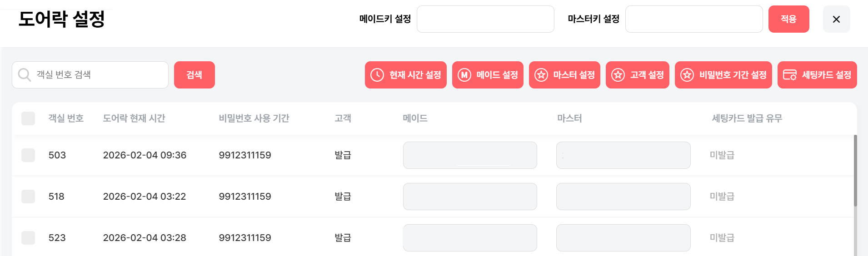Screen dimensions: 868x256
Task: Focus the 메이드키 설정 input field
Action: (x=485, y=19)
